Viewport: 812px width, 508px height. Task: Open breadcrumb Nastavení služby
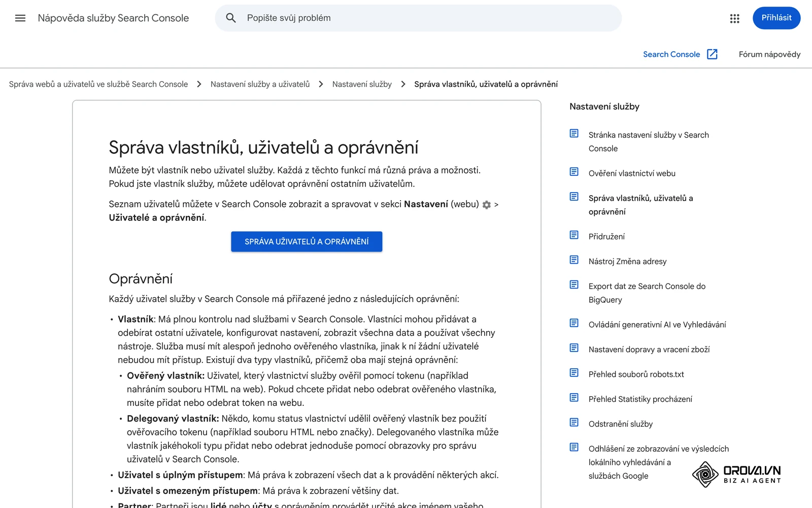(362, 84)
